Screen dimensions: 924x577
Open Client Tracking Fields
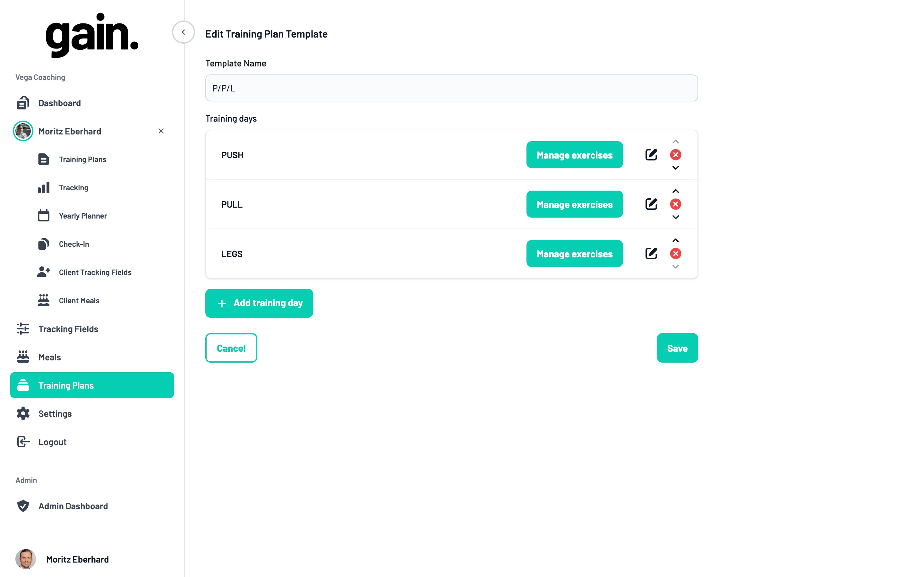pyautogui.click(x=95, y=272)
